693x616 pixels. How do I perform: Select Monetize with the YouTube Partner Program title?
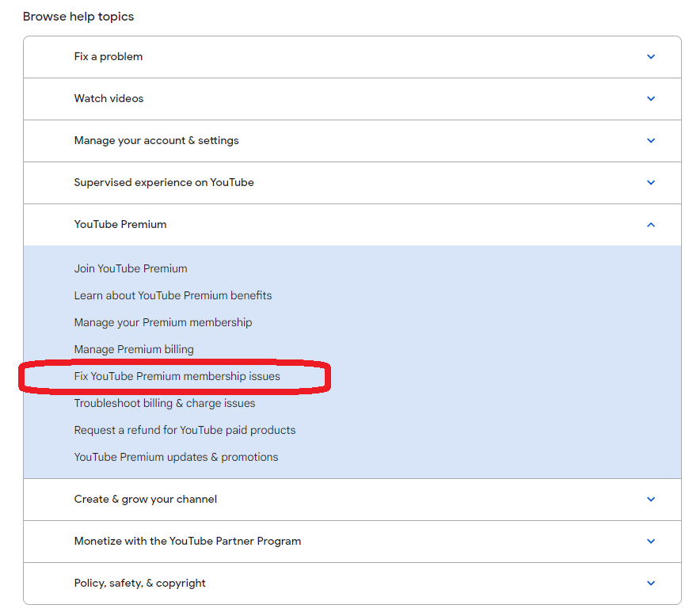188,542
